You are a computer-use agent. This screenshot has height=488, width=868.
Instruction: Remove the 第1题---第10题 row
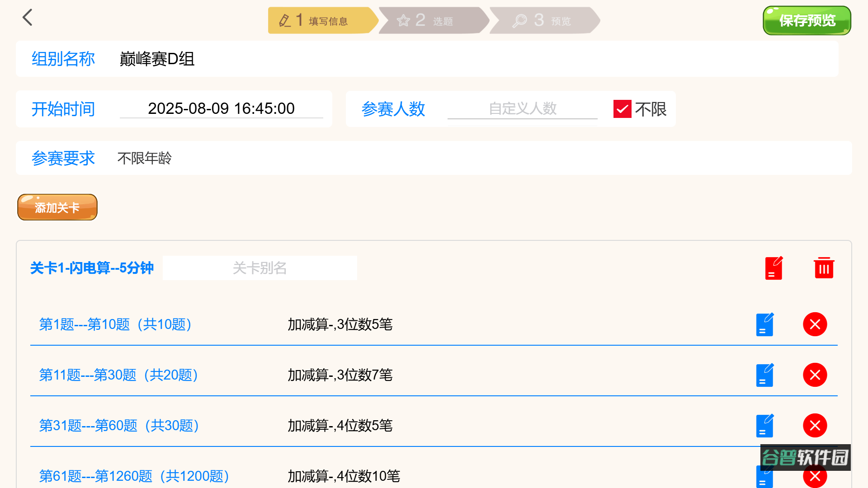tap(815, 324)
